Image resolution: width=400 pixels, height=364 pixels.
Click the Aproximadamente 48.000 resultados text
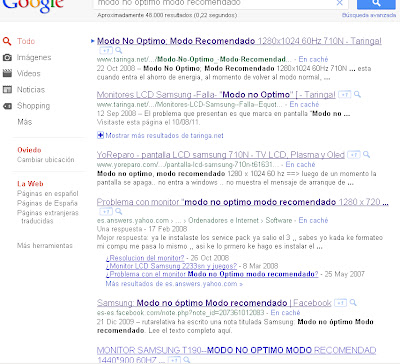tap(167, 15)
